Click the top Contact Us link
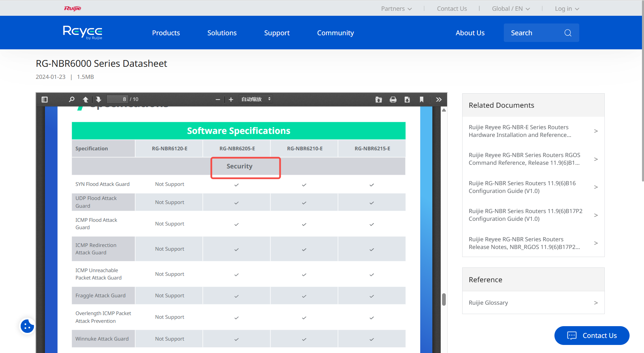 pos(452,9)
